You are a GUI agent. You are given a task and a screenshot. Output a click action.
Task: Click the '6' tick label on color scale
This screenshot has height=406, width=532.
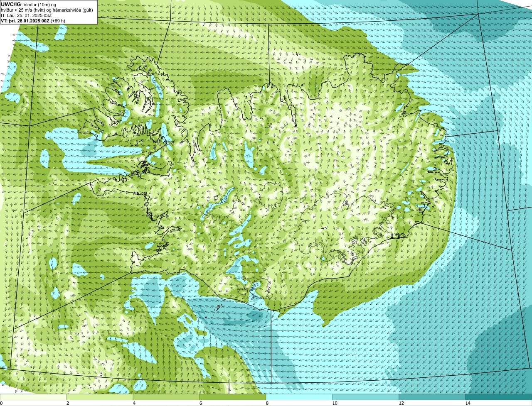(x=200, y=403)
